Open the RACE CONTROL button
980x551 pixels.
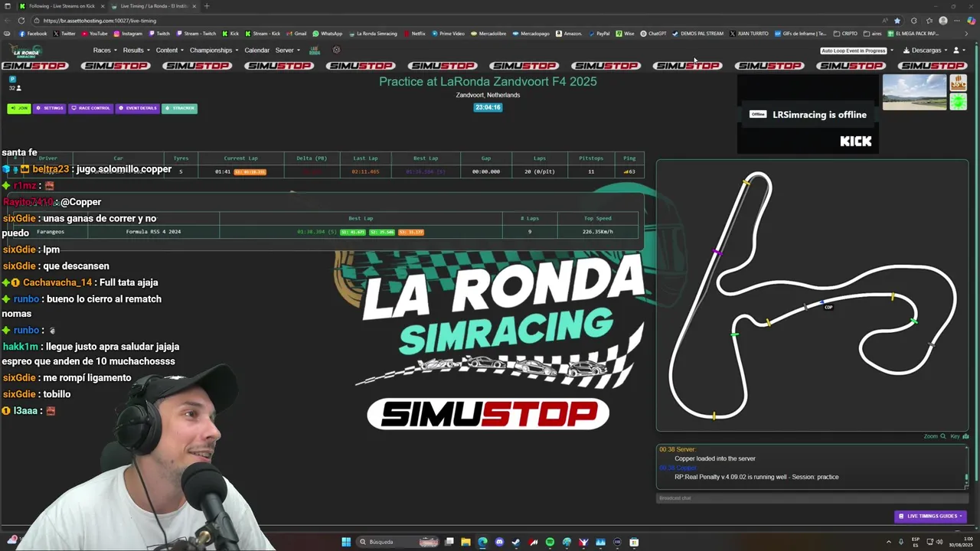[x=91, y=108]
